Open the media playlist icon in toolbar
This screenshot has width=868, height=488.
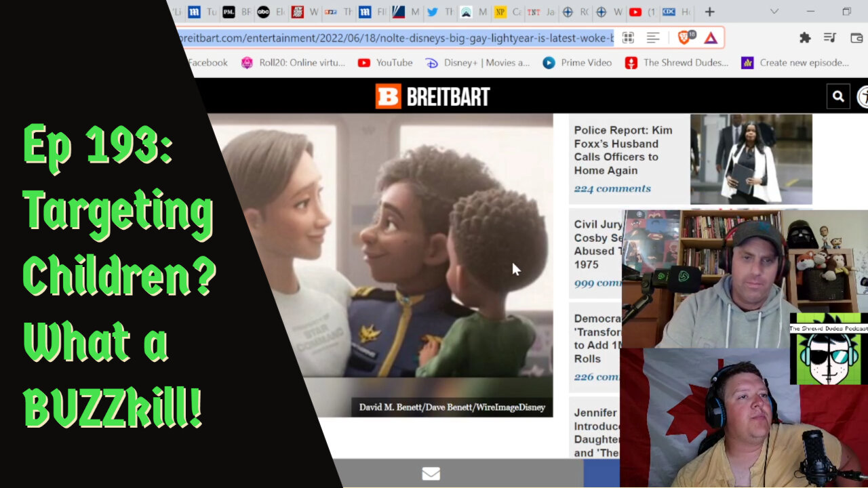830,38
